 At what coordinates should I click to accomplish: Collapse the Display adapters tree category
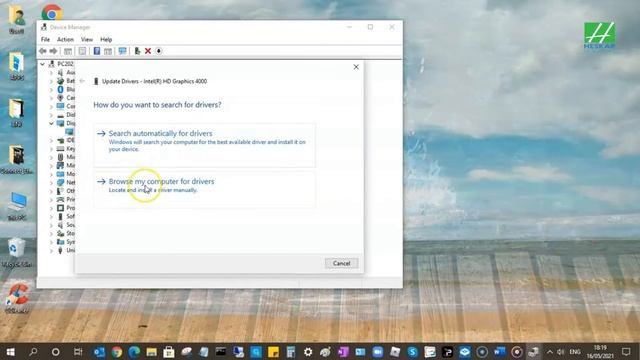51,123
